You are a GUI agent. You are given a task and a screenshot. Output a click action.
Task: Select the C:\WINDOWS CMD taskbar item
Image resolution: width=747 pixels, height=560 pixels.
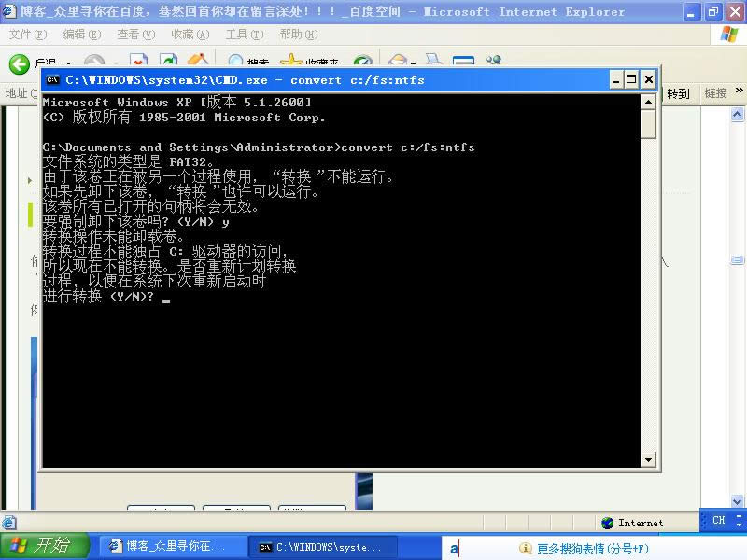(x=323, y=547)
